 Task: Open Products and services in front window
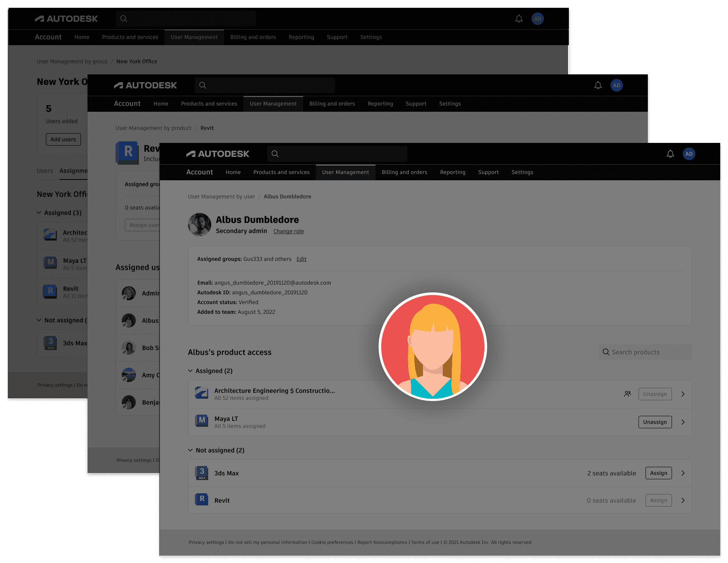pyautogui.click(x=281, y=172)
